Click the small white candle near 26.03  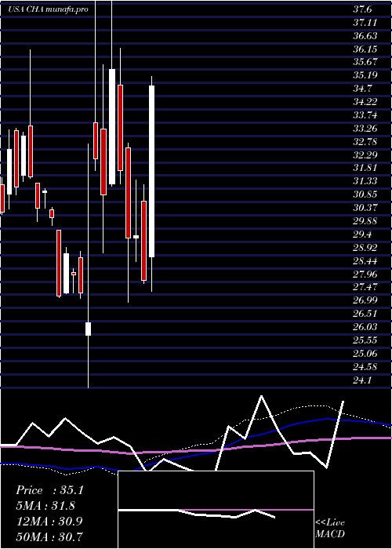pos(88,329)
